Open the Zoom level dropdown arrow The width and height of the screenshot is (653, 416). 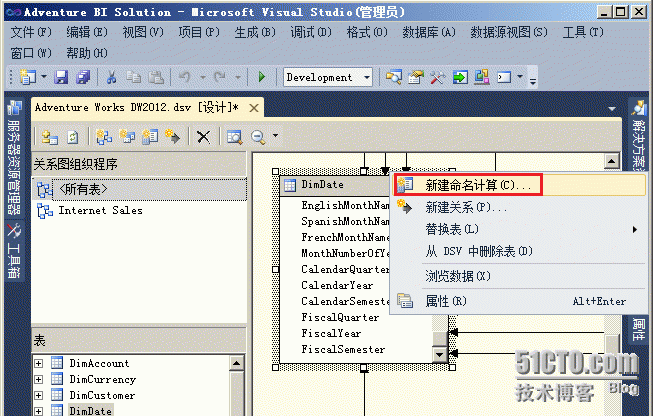pyautogui.click(x=275, y=135)
